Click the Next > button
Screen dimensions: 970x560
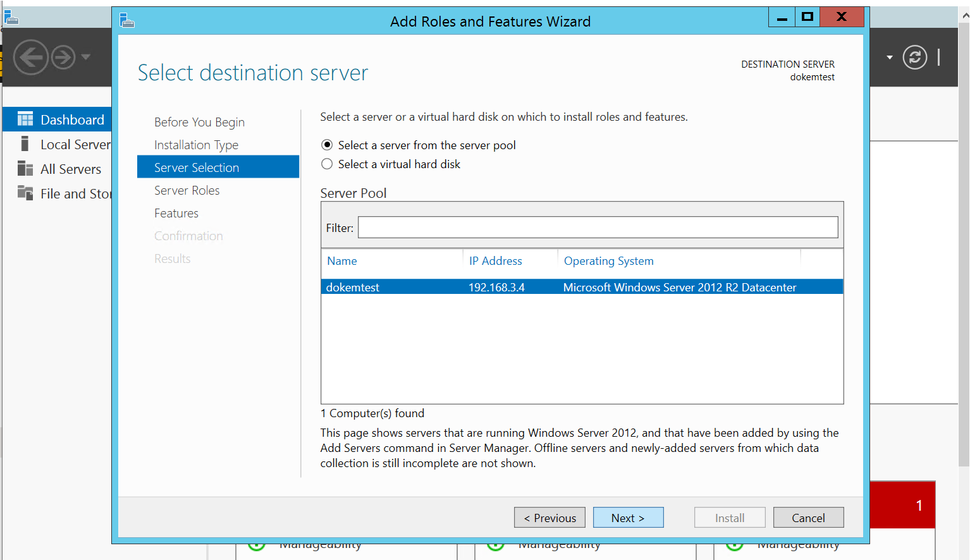point(629,518)
